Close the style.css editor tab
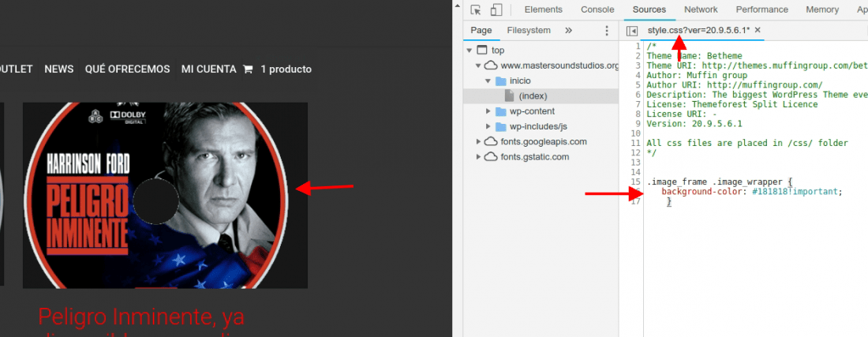The image size is (868, 337). point(758,30)
